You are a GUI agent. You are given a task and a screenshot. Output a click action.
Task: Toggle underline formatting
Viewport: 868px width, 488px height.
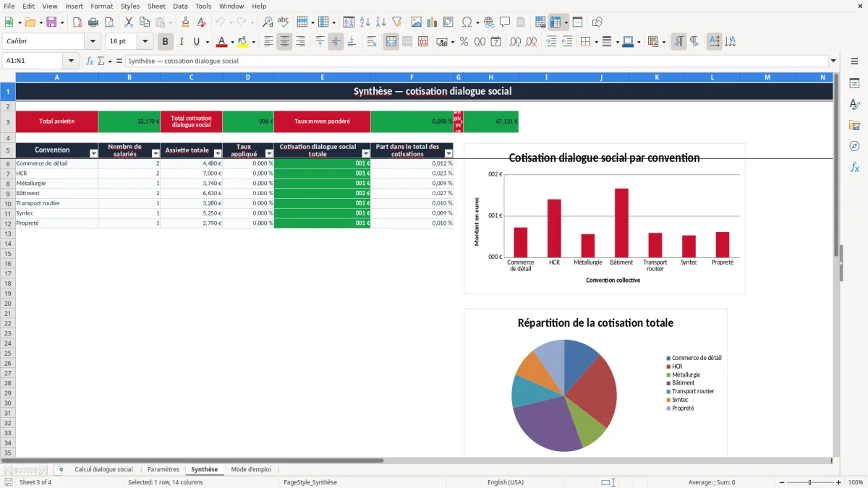coord(197,42)
